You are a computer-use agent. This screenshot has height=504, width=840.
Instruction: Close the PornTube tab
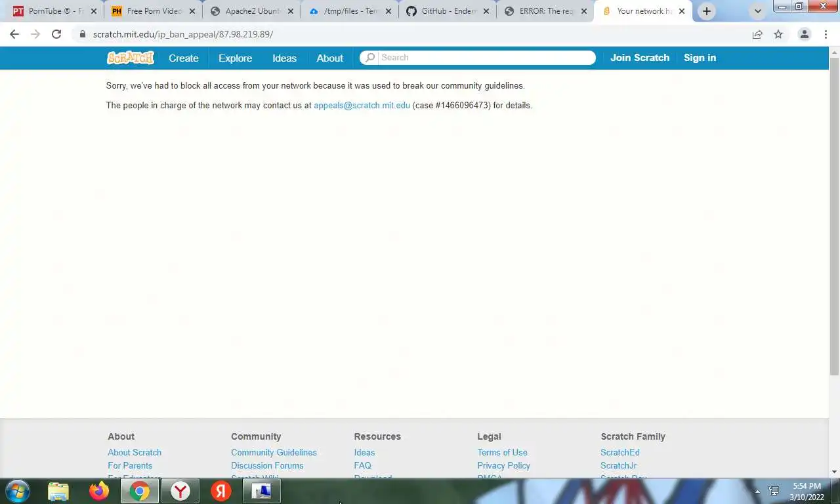coord(93,11)
